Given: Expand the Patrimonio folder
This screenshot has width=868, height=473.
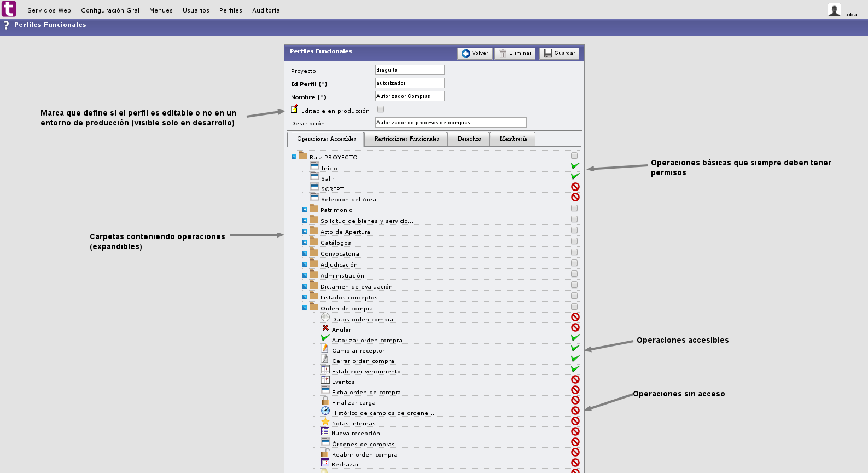Looking at the screenshot, I should [x=305, y=210].
